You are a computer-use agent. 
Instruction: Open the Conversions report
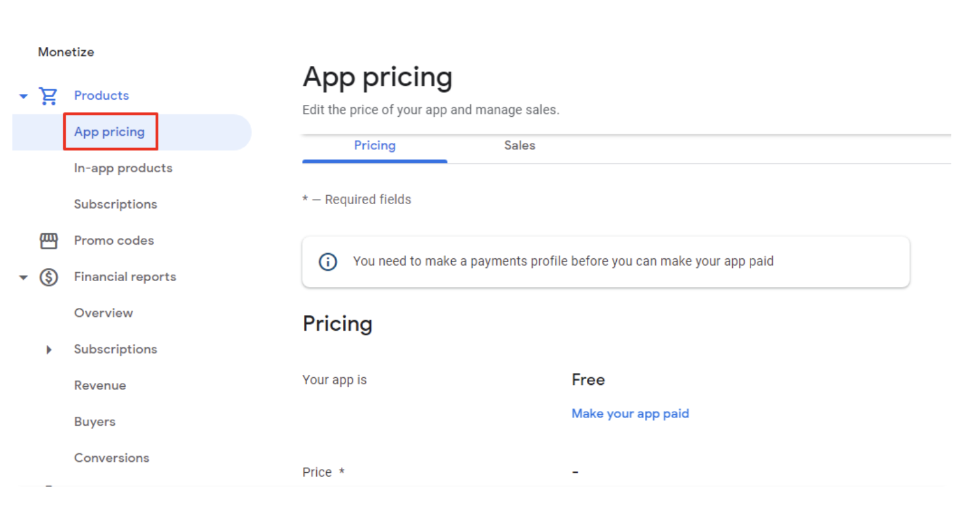click(111, 458)
